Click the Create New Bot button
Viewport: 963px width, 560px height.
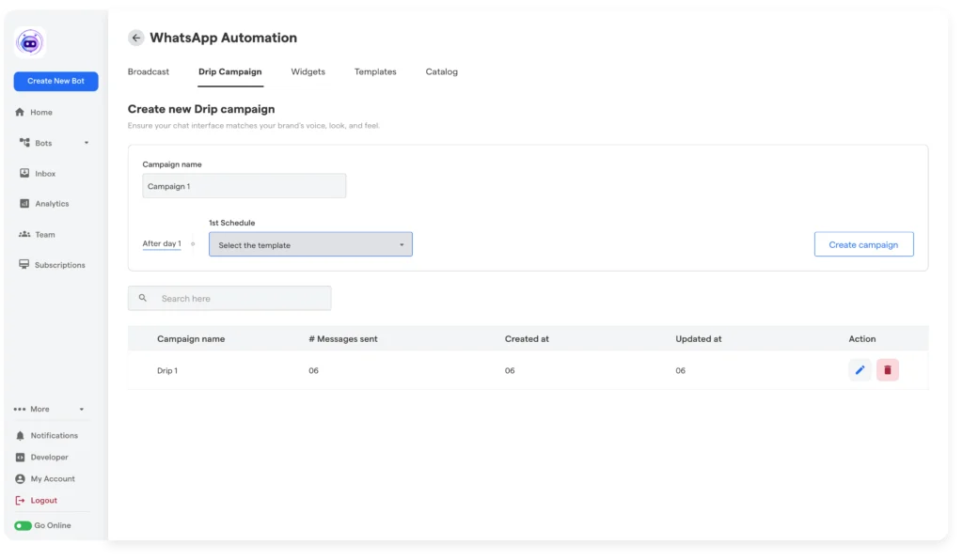55,82
